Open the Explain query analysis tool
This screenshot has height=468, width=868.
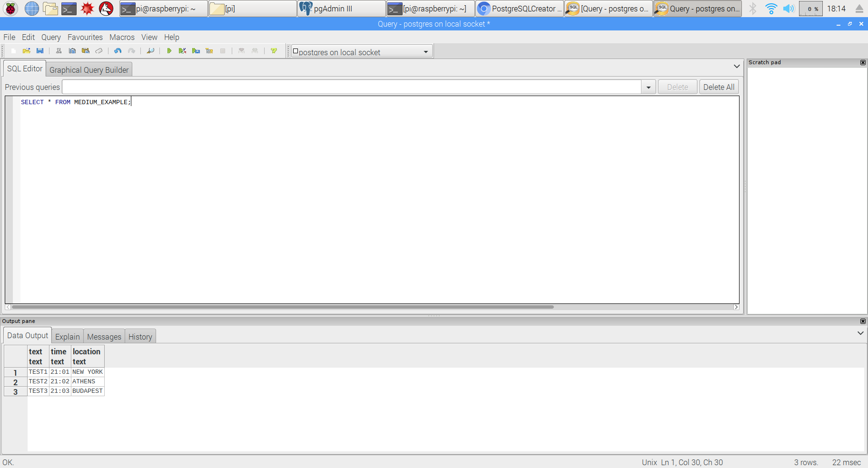209,51
